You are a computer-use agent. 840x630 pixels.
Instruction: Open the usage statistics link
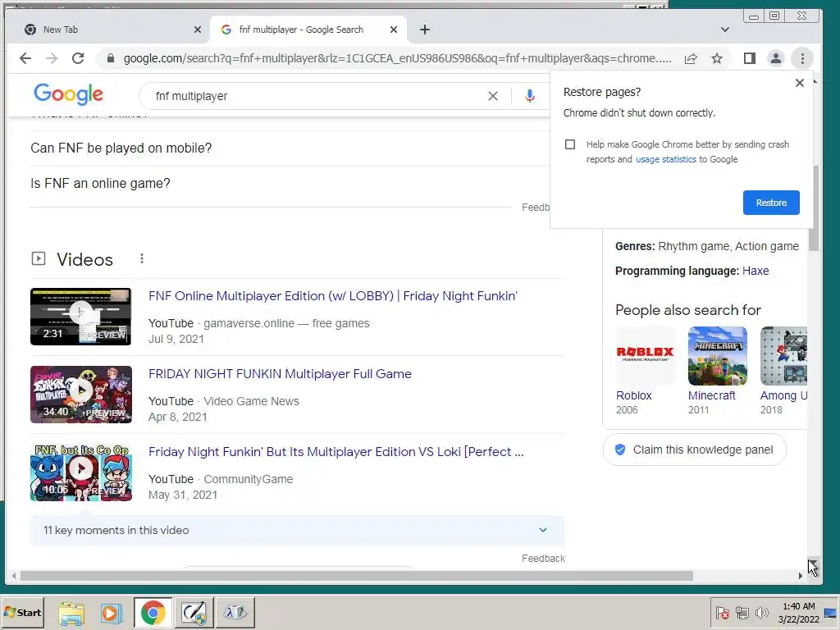(666, 159)
